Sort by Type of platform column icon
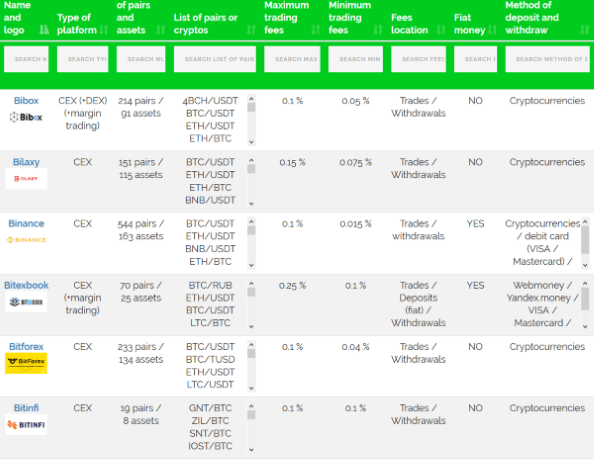This screenshot has height=459, width=594. 104,30
